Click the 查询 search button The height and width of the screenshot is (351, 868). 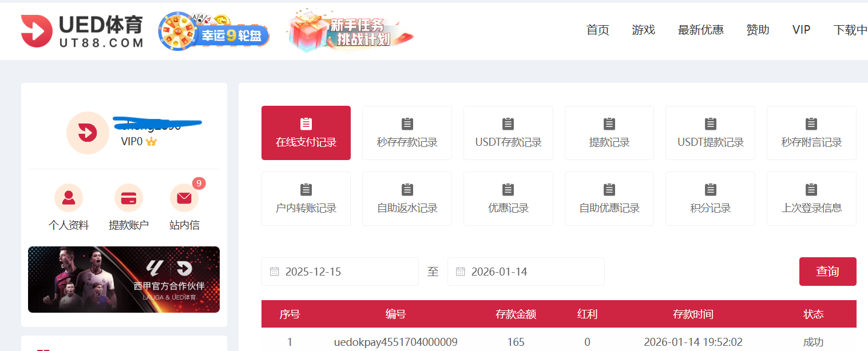coord(827,272)
